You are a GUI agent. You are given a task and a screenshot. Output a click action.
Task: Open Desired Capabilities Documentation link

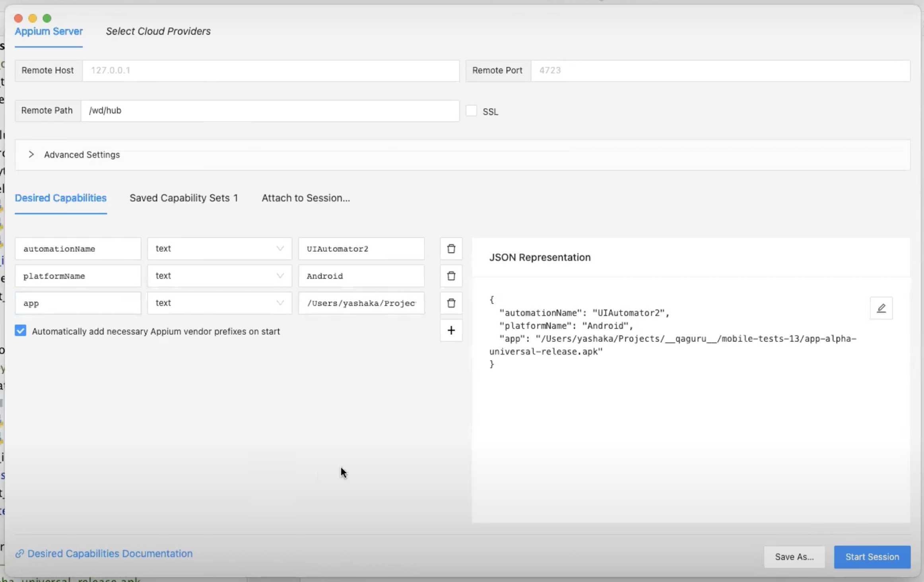click(x=110, y=553)
